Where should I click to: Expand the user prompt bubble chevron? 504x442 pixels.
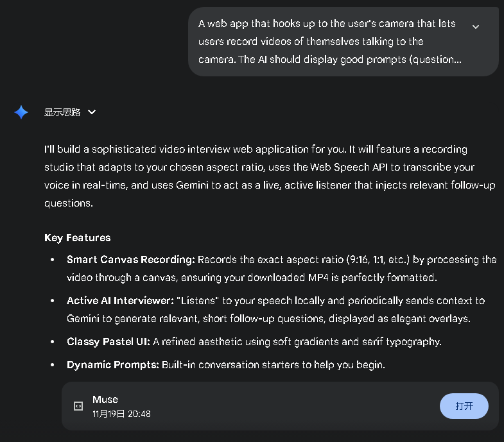tap(476, 27)
